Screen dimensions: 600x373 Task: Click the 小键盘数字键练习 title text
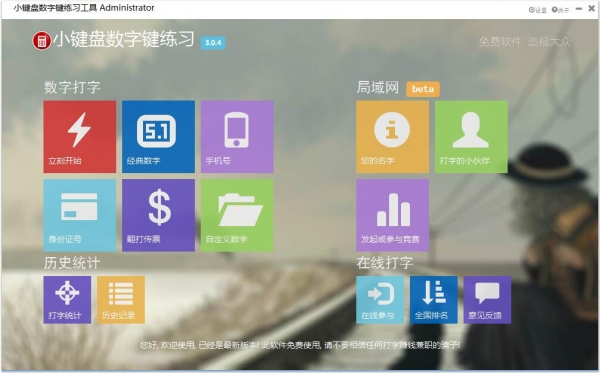coord(123,39)
